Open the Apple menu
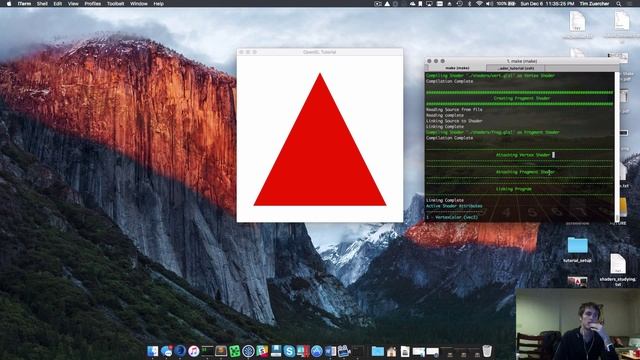 coord(9,4)
